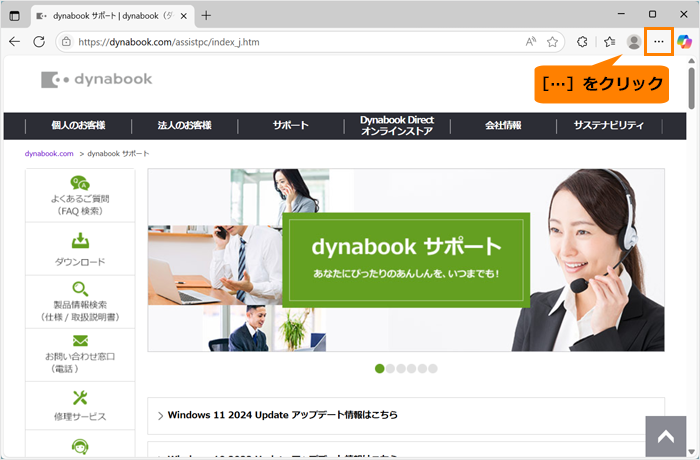Click the headset support icon at sidebar bottom

tap(80, 446)
